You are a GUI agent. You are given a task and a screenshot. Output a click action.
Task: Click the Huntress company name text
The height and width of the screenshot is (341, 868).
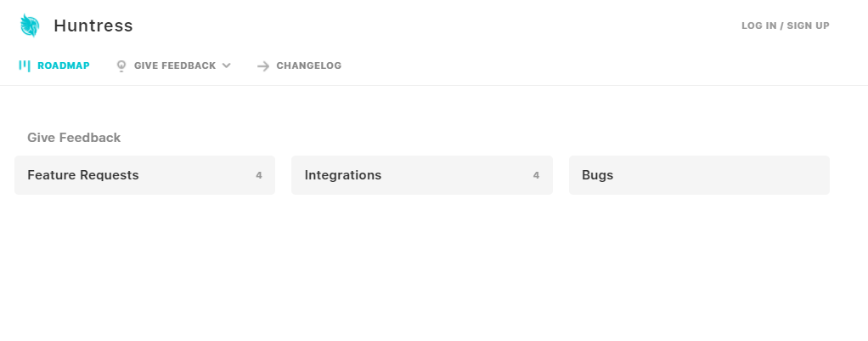[x=93, y=26]
